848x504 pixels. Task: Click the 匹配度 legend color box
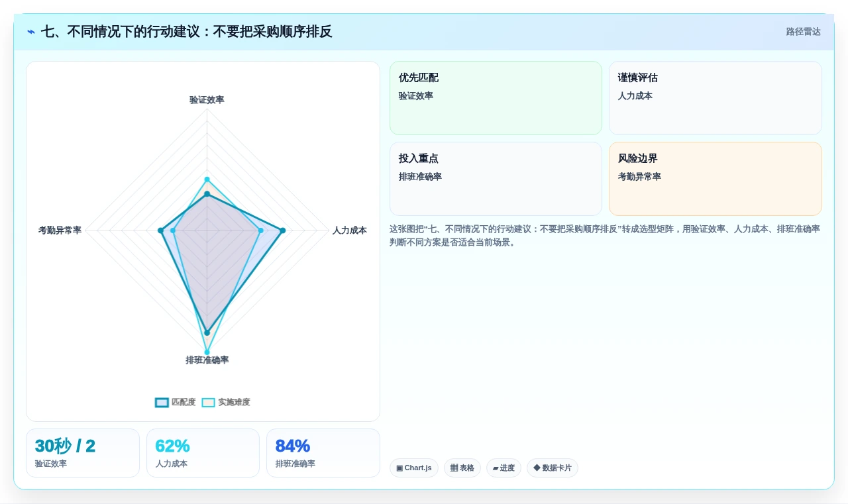coord(162,403)
